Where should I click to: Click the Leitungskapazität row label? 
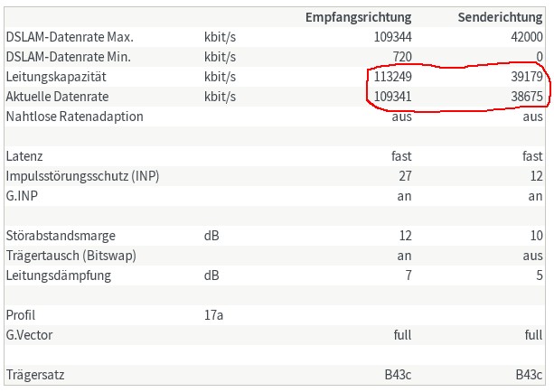56,77
